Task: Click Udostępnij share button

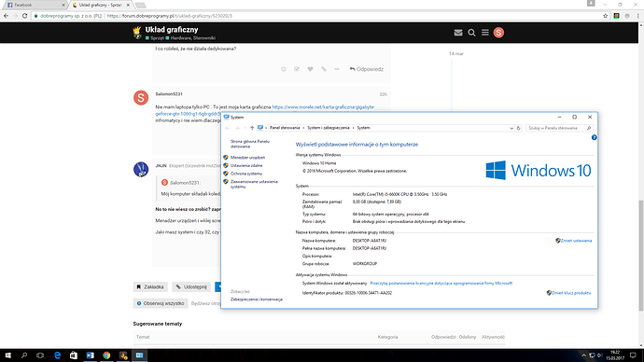Action: click(191, 286)
